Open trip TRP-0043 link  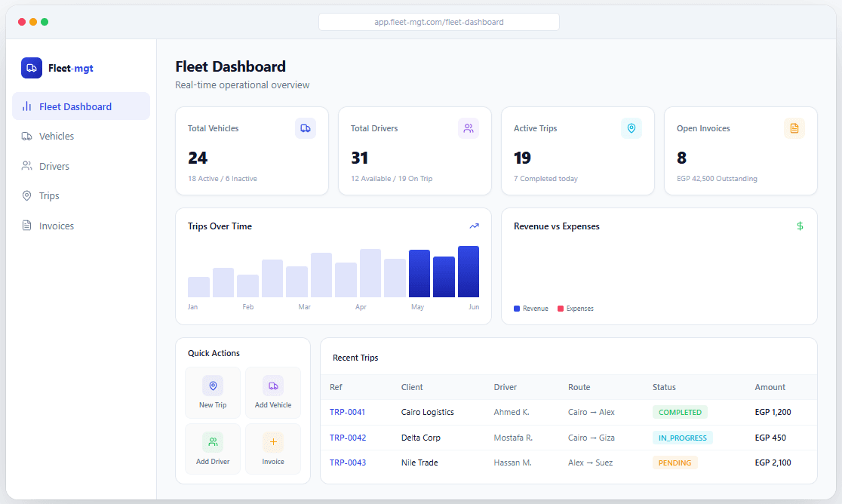pyautogui.click(x=348, y=463)
